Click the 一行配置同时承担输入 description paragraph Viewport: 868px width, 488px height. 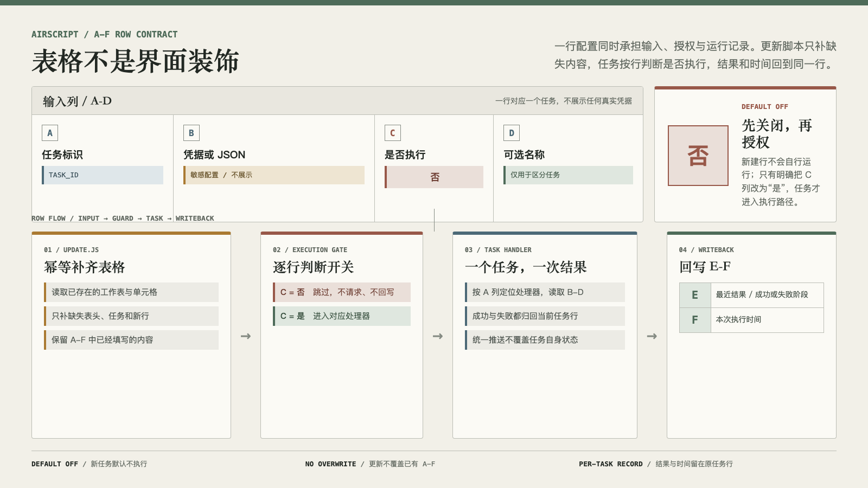(x=695, y=55)
